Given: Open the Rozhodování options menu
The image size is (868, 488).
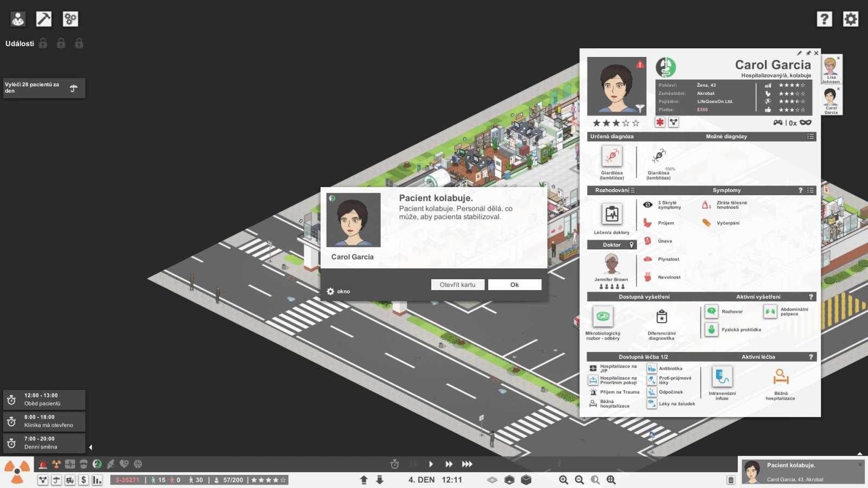Looking at the screenshot, I should pos(633,190).
